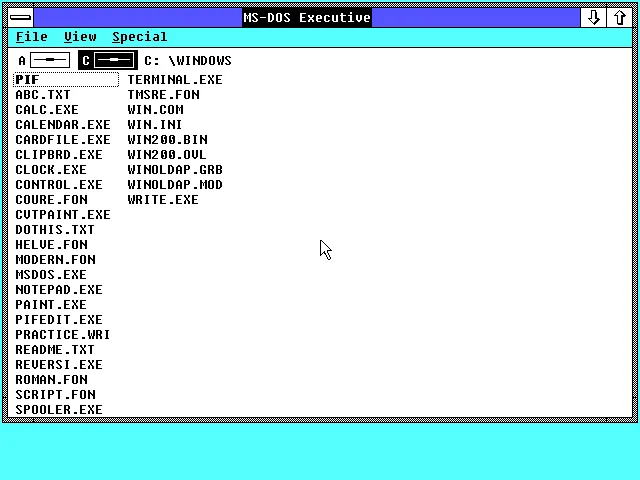Select CALC.EXE in the file list

point(47,110)
